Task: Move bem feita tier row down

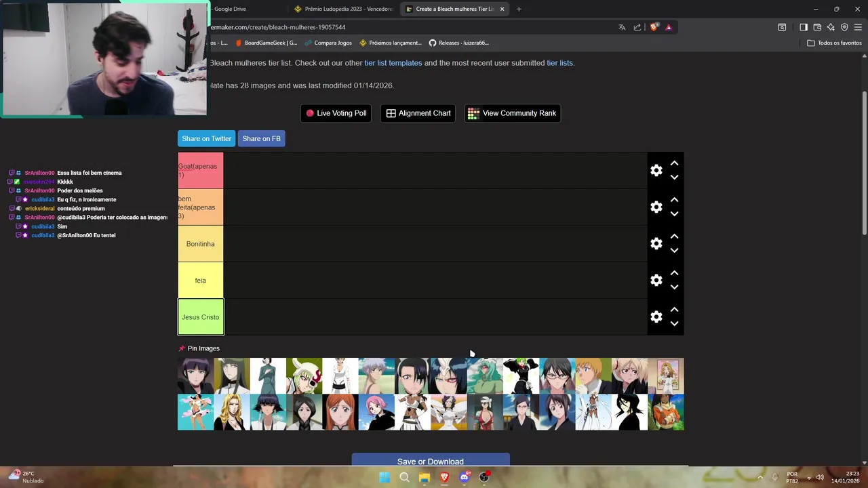Action: coord(674,214)
